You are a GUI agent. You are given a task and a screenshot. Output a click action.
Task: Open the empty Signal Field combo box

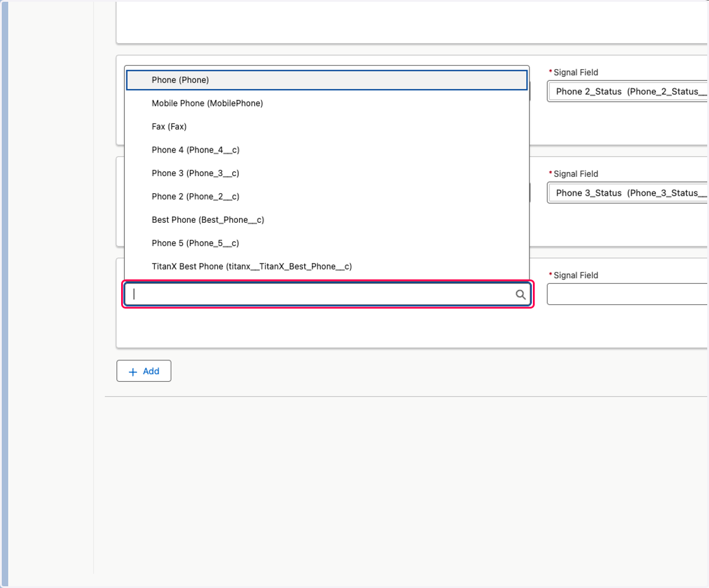point(627,294)
